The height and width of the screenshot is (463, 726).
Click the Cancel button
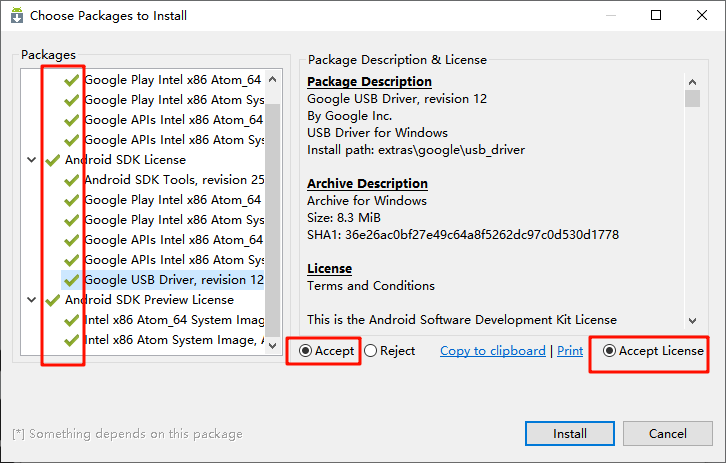[x=667, y=434]
